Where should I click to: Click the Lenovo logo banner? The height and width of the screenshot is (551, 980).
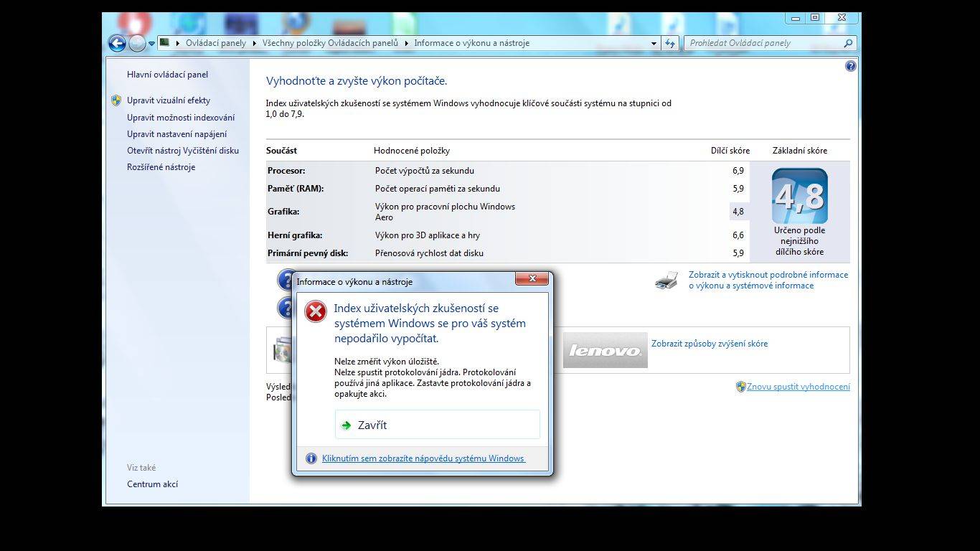605,350
